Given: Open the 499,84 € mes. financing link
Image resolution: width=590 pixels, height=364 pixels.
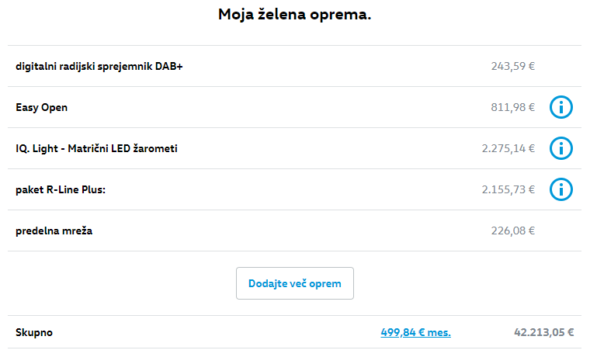Looking at the screenshot, I should (x=415, y=332).
